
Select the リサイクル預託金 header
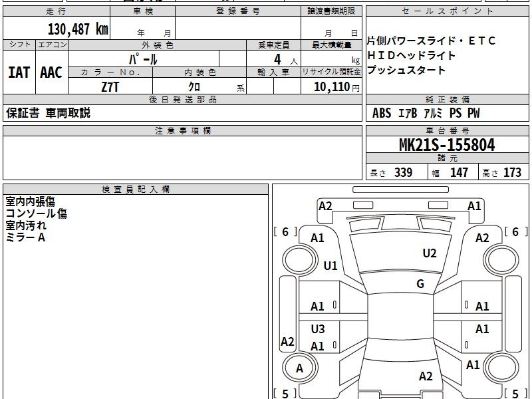[331, 72]
